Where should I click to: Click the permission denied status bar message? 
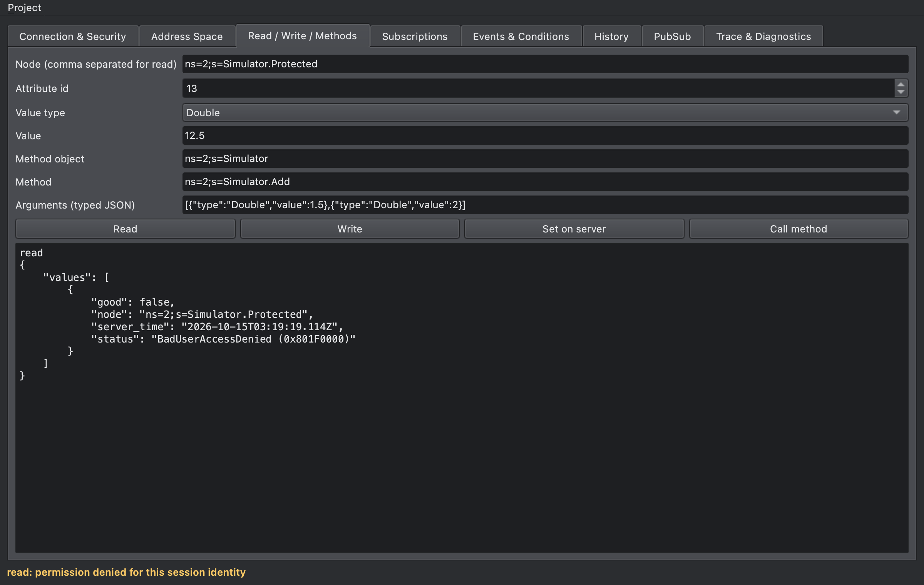(x=126, y=572)
